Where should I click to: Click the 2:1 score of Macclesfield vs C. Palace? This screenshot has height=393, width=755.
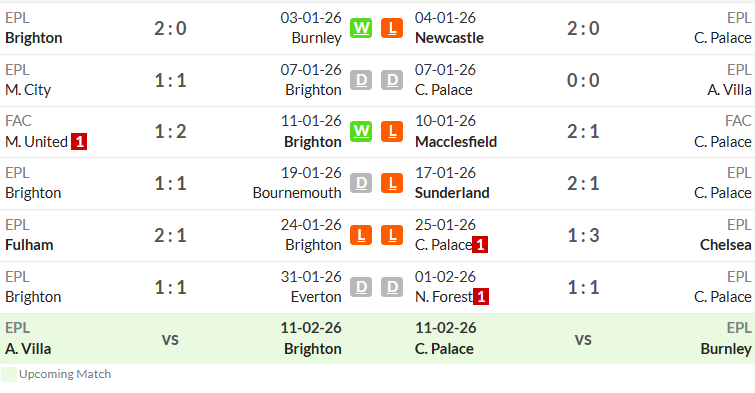[x=583, y=131]
